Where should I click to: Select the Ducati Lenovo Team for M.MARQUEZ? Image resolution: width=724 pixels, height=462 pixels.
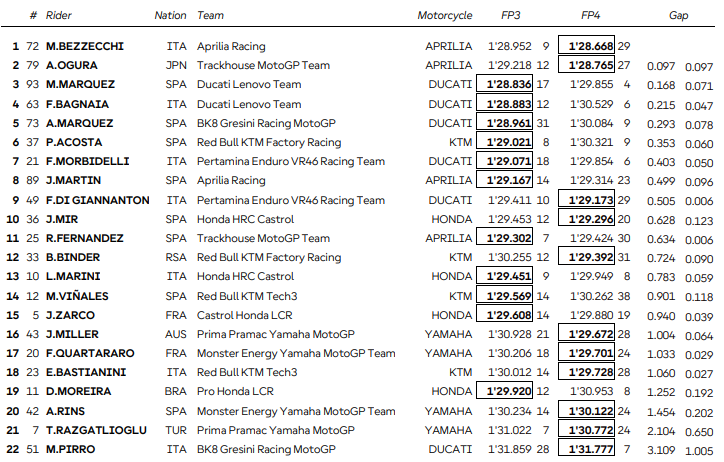[x=249, y=85]
